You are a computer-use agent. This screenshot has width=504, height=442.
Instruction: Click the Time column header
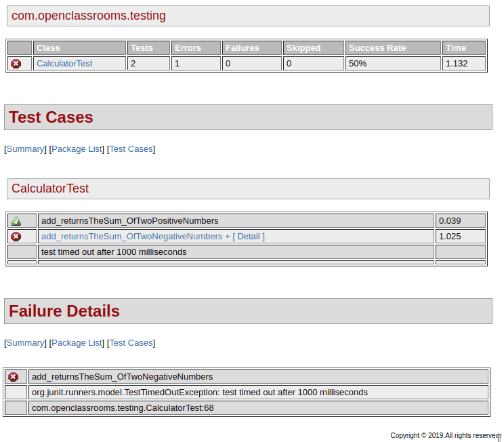tap(455, 48)
